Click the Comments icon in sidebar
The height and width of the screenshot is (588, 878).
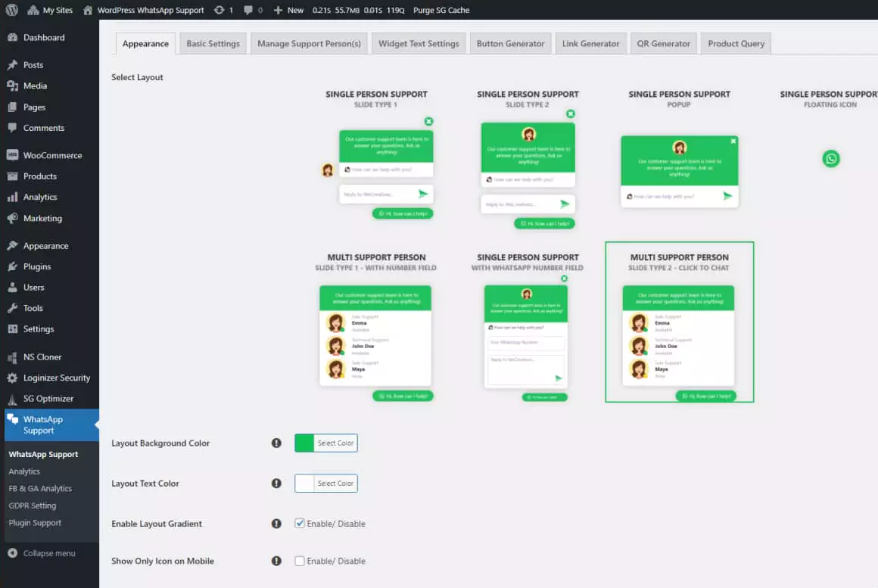(12, 128)
